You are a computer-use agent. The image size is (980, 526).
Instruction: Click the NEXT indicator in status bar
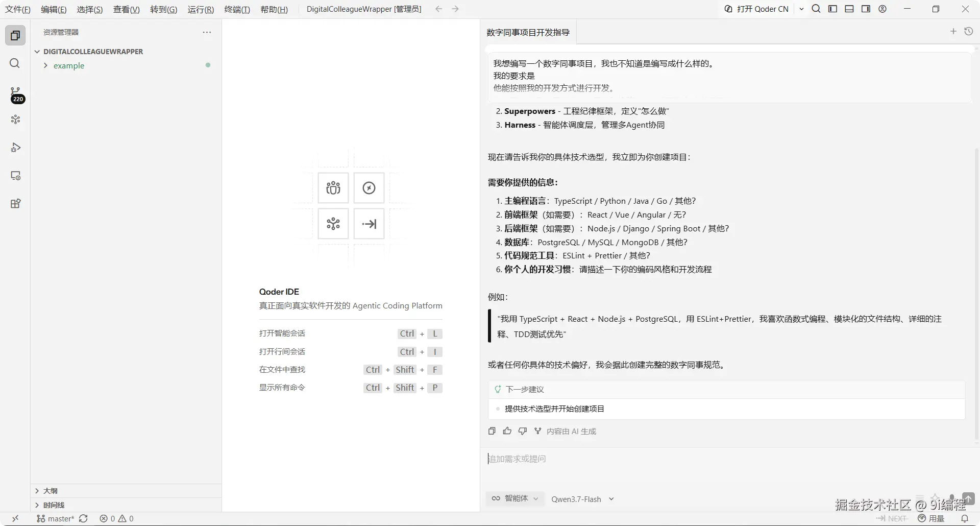tap(892, 519)
